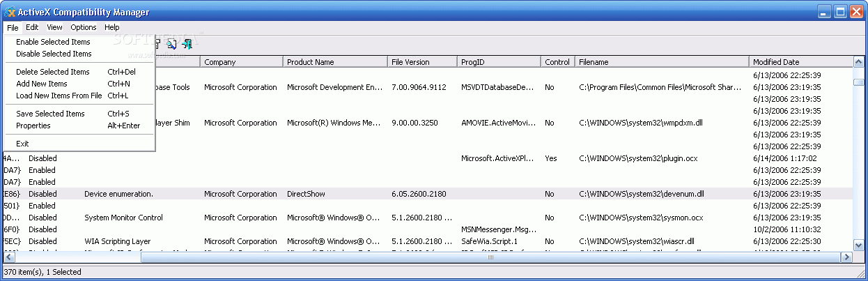The width and height of the screenshot is (868, 281).
Task: Sort by the ProgID column header
Action: pos(499,62)
